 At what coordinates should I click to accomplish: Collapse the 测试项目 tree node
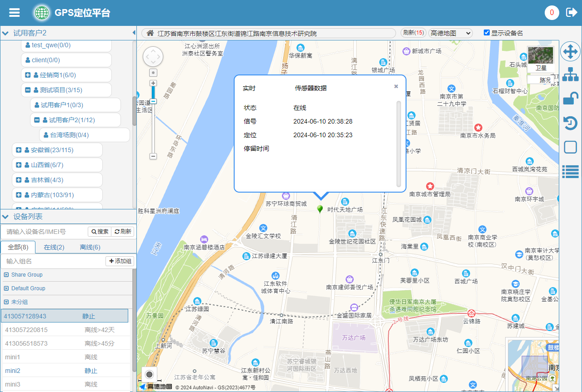click(28, 90)
